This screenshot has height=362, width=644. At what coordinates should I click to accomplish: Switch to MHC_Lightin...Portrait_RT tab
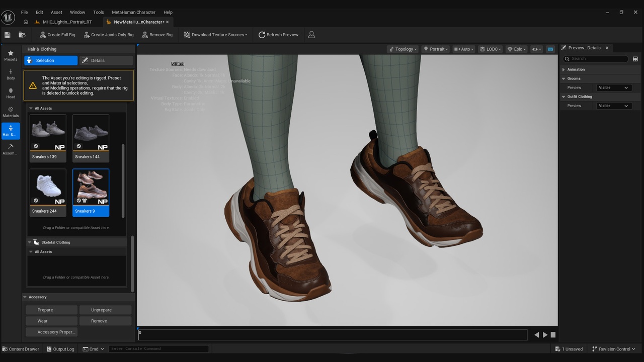(x=64, y=22)
